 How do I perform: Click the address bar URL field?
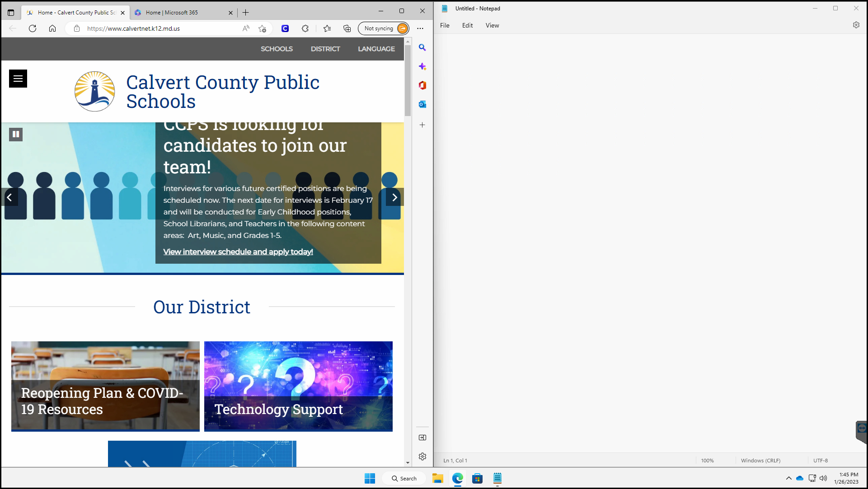click(160, 28)
